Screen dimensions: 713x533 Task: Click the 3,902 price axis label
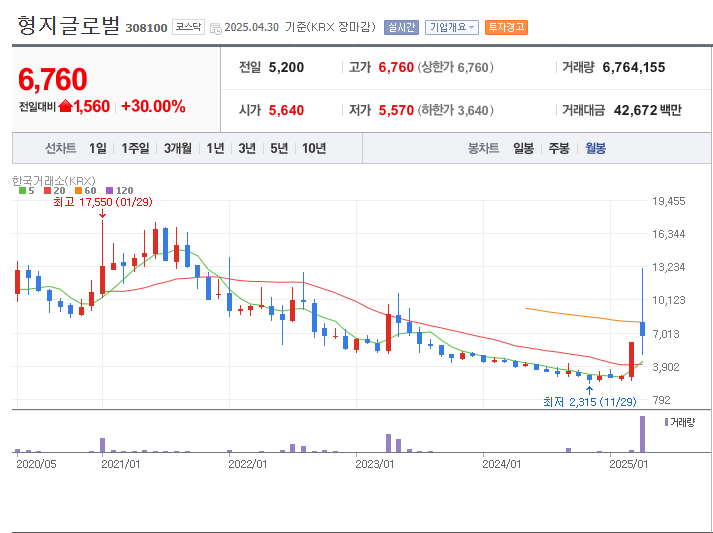[x=666, y=367]
